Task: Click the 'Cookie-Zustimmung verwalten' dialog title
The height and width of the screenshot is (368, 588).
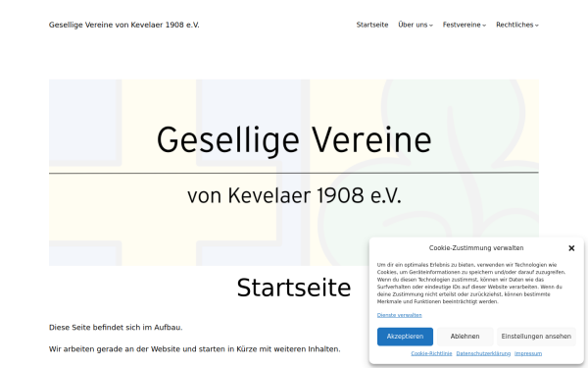Action: click(x=476, y=248)
